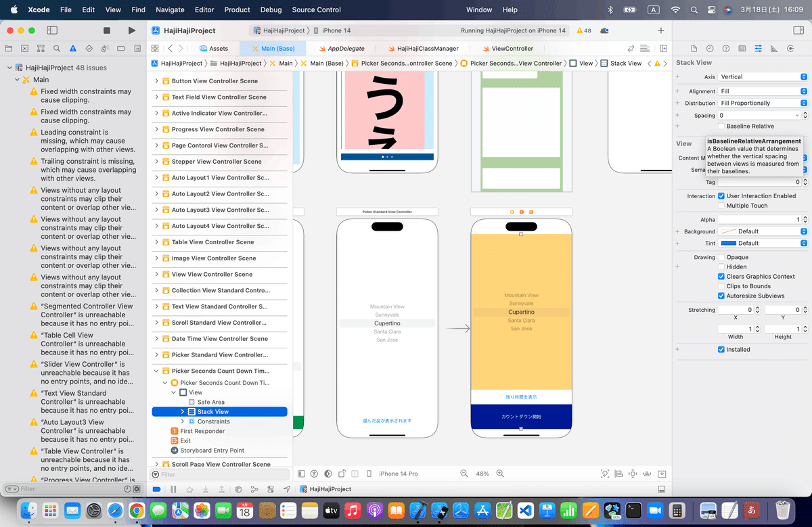Screen dimensions: 812x527
Task: Expand the Constraints outline row
Action: (183, 421)
